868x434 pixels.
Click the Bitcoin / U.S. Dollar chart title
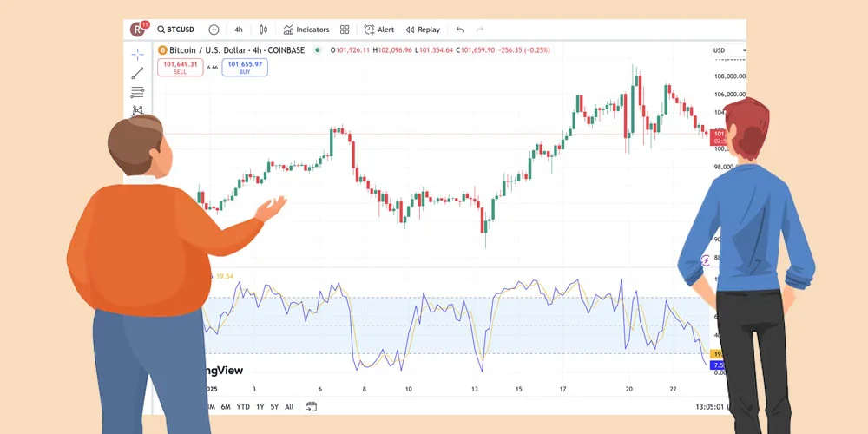[x=237, y=50]
